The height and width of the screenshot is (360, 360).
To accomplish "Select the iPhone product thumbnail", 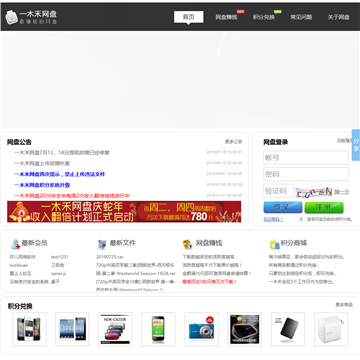I will click(x=29, y=329).
